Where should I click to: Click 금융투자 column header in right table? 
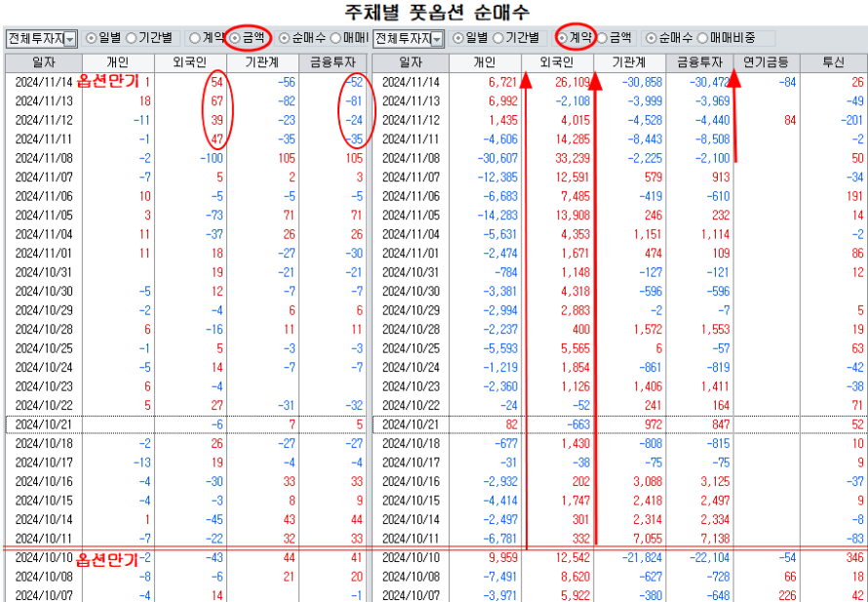tap(700, 63)
